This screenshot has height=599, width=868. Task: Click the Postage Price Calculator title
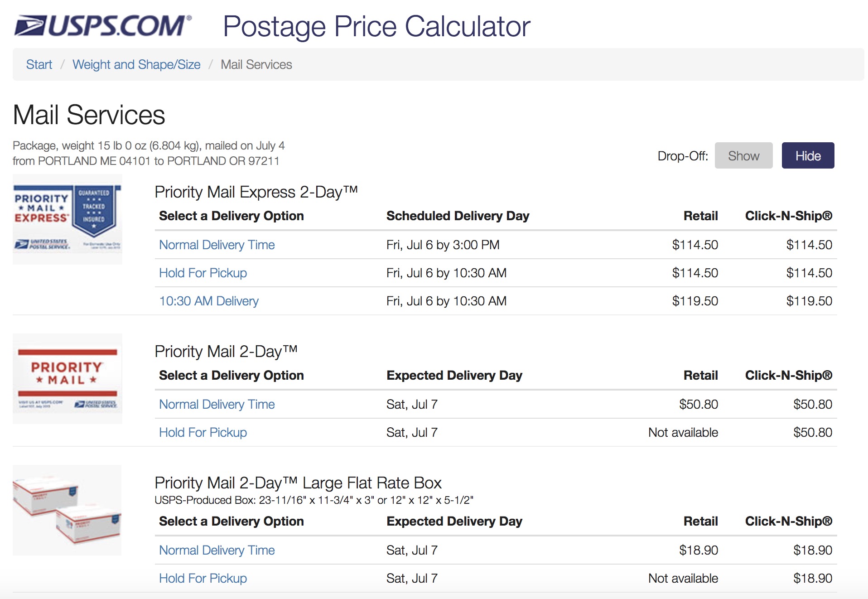tap(376, 26)
